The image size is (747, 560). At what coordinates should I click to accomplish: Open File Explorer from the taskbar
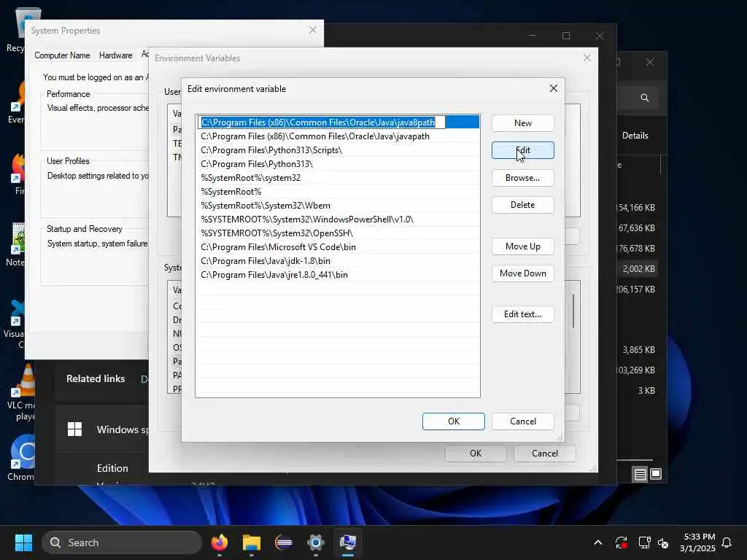(251, 542)
